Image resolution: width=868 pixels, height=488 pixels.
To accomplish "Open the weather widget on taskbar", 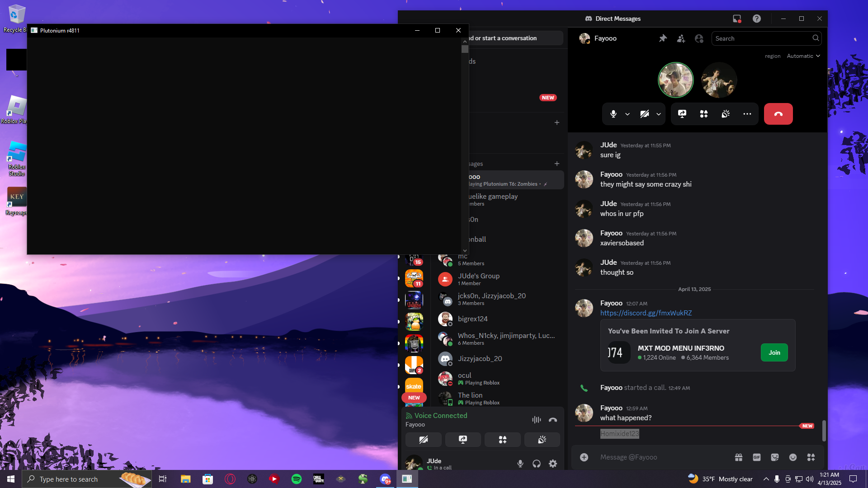I will tap(720, 479).
